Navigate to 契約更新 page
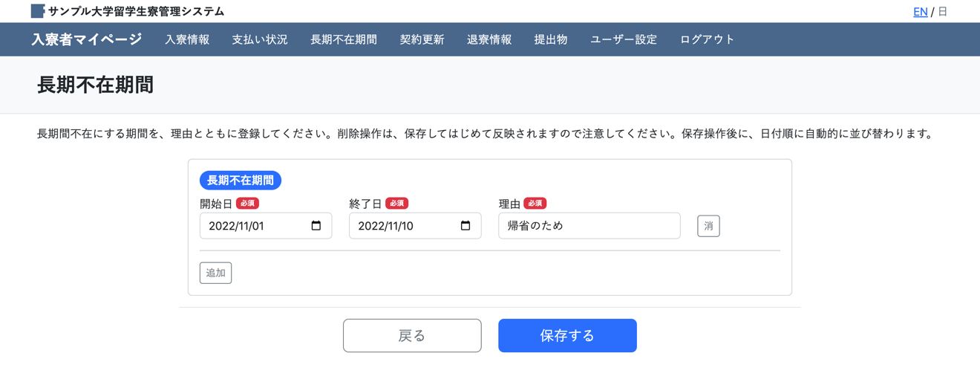Image resolution: width=980 pixels, height=382 pixels. point(422,40)
